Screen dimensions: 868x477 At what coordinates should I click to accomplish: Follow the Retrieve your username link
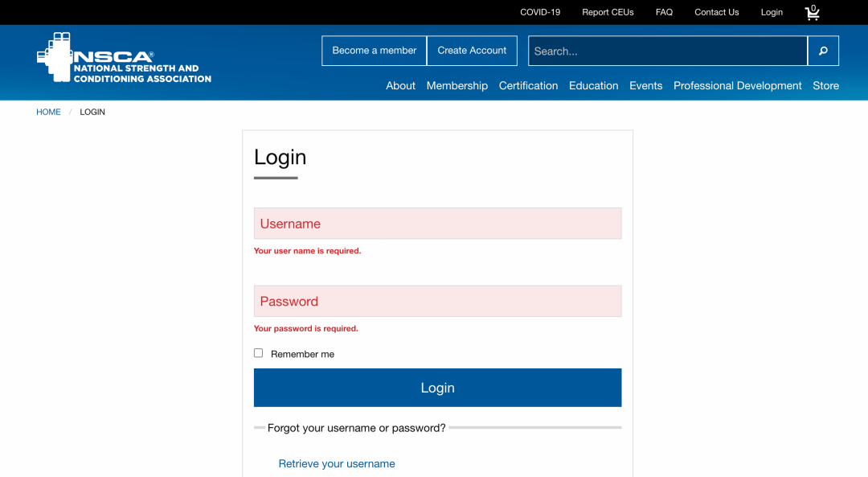tap(337, 463)
